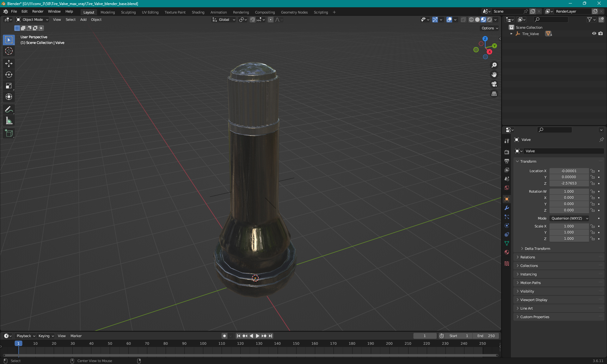This screenshot has width=607, height=364.
Task: Select the Annotate tool
Action: (x=9, y=110)
